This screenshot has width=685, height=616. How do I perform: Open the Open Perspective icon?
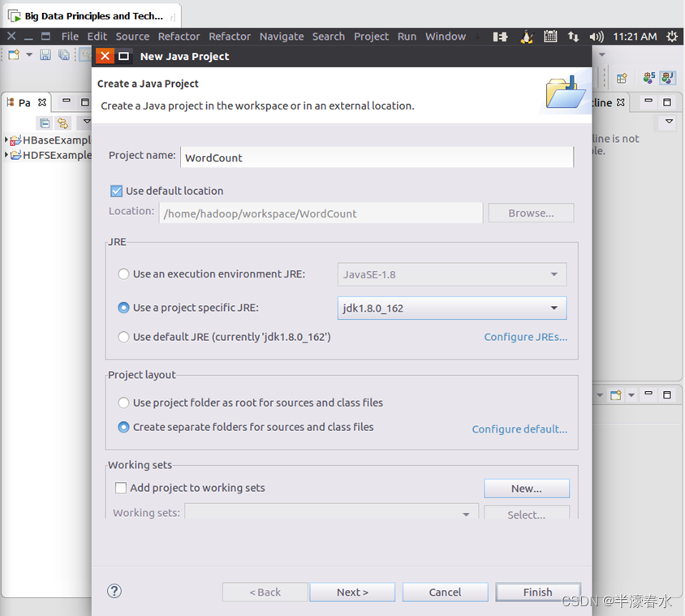click(622, 79)
